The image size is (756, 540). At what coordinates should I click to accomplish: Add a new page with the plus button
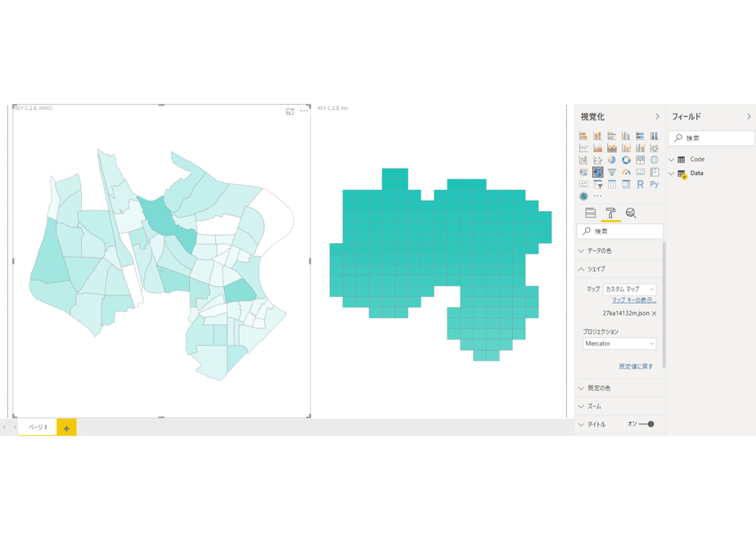(x=66, y=428)
